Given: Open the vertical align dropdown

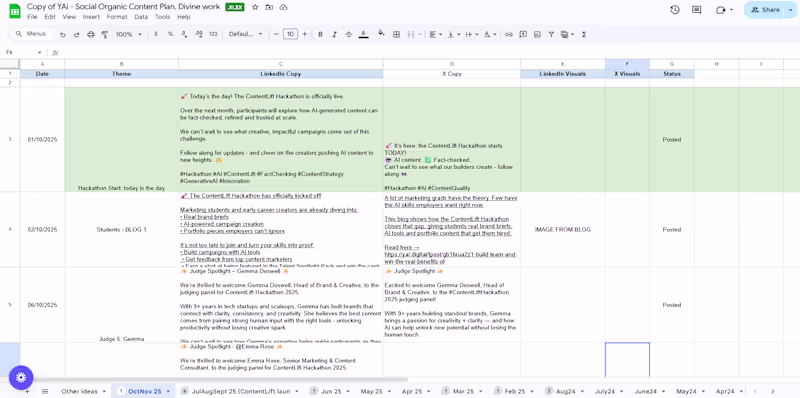Looking at the screenshot, I should [x=453, y=34].
